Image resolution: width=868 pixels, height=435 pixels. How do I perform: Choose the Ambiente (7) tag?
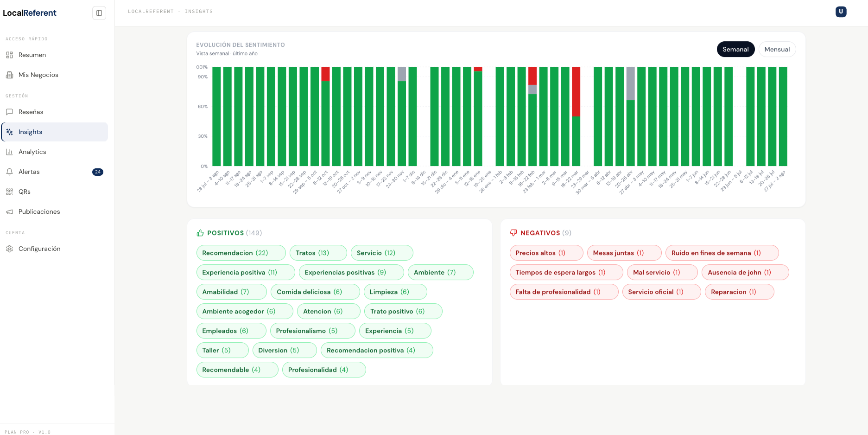tap(441, 272)
